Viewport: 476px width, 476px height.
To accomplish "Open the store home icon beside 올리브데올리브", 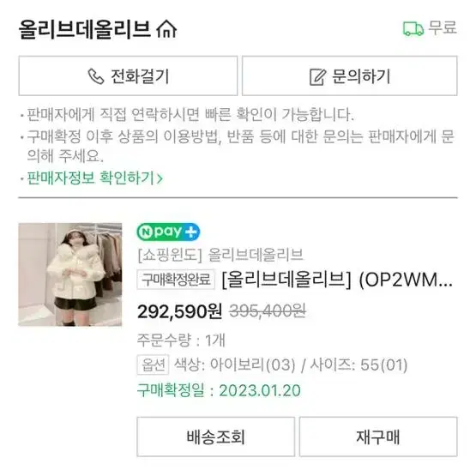I will [166, 29].
